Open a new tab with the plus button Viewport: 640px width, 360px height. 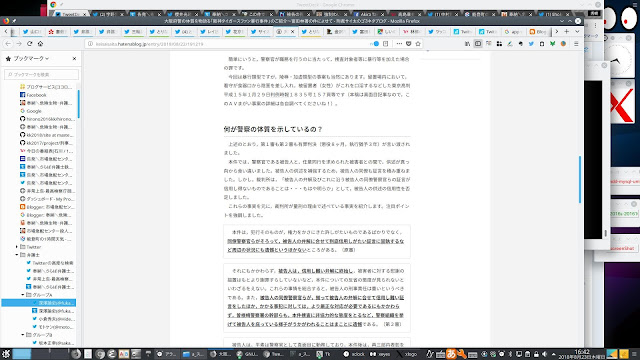567,31
